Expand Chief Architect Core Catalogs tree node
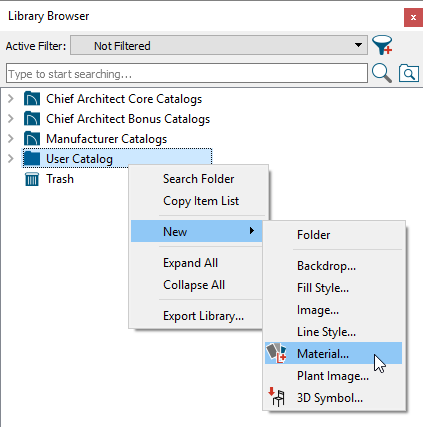This screenshot has height=427, width=423. (x=11, y=99)
